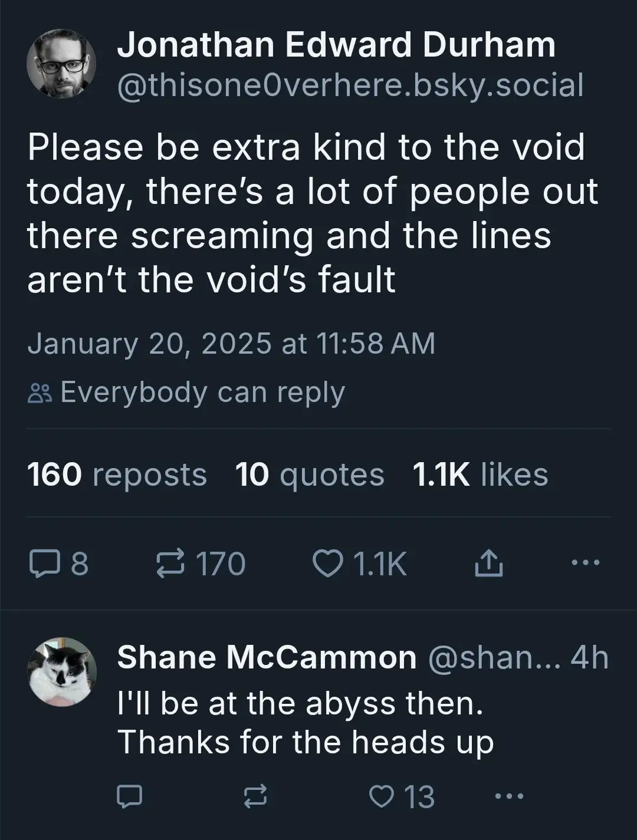The height and width of the screenshot is (840, 637).
Task: Open Shane McCammon's cat avatar
Action: (x=61, y=671)
